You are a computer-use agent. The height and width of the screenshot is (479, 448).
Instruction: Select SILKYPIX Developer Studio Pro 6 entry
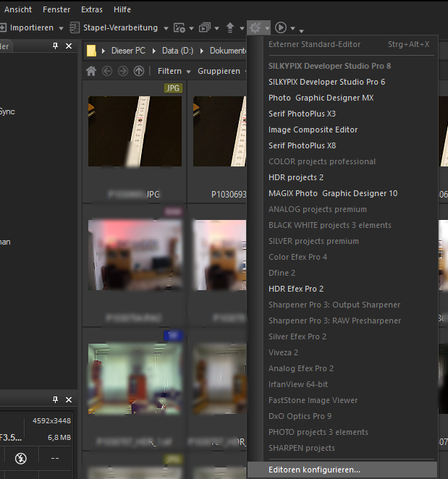point(326,82)
